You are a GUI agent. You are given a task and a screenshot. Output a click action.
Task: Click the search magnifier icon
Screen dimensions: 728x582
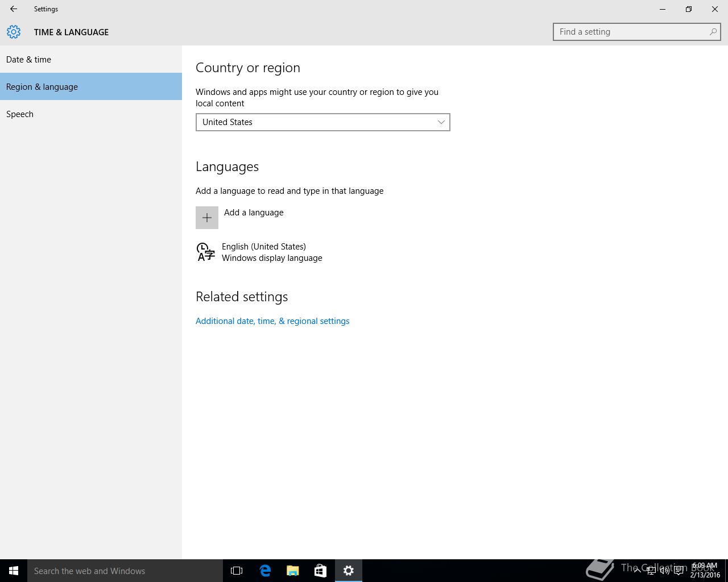(713, 32)
